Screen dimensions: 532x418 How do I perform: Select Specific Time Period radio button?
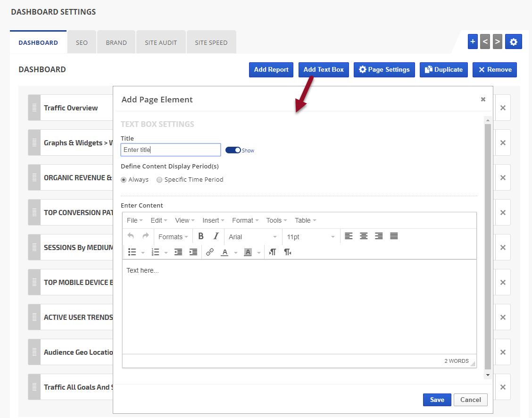159,180
